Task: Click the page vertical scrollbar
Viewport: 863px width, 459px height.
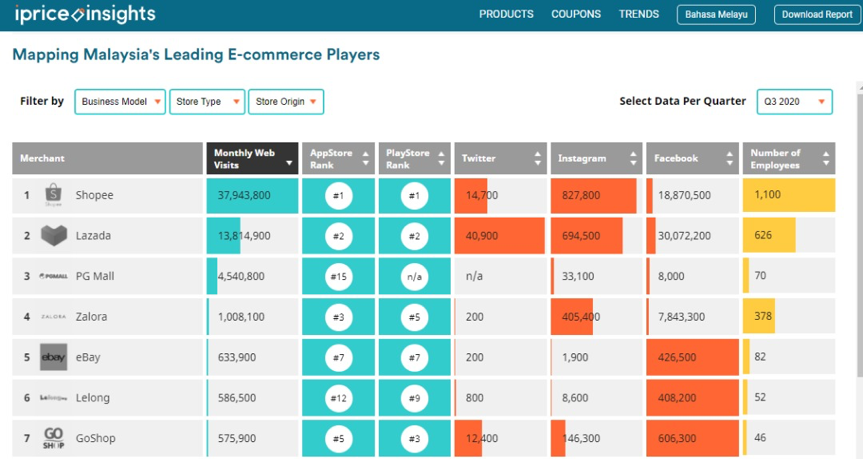Action: (x=860, y=230)
